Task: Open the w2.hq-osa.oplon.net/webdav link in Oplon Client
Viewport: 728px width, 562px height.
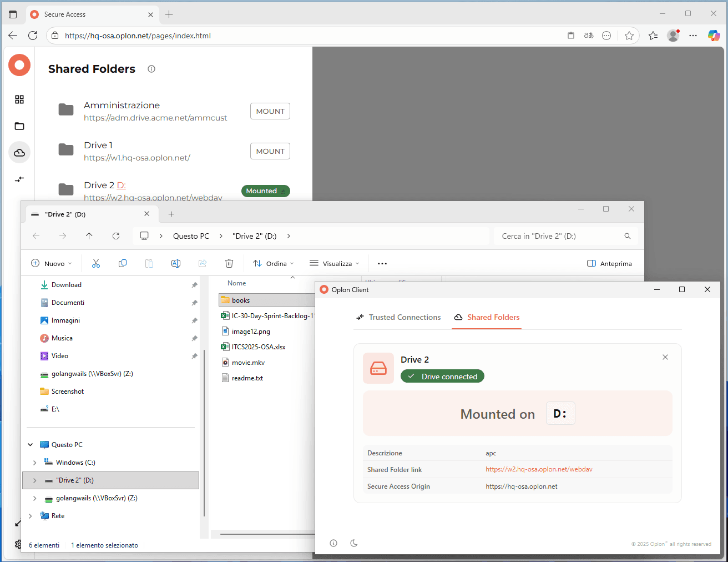Action: (x=538, y=469)
